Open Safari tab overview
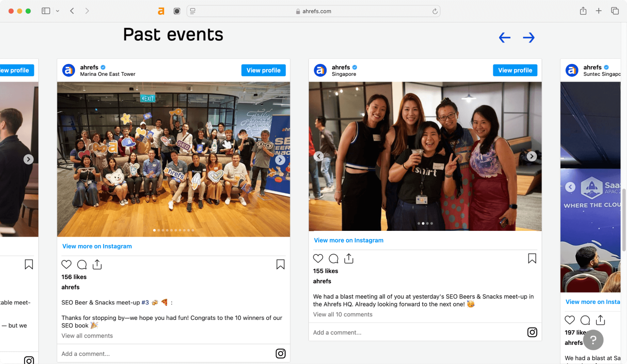Image resolution: width=627 pixels, height=364 pixels. (615, 11)
